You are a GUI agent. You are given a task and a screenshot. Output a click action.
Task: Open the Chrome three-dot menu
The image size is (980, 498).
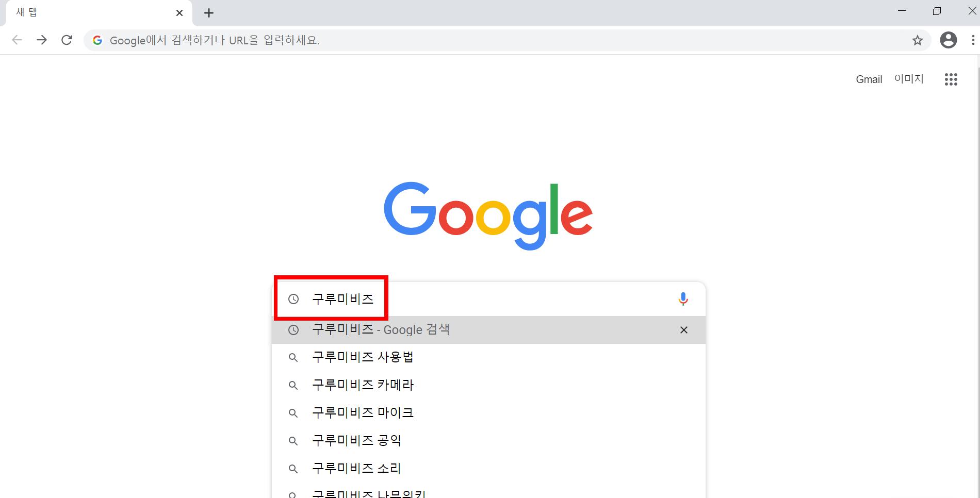973,40
